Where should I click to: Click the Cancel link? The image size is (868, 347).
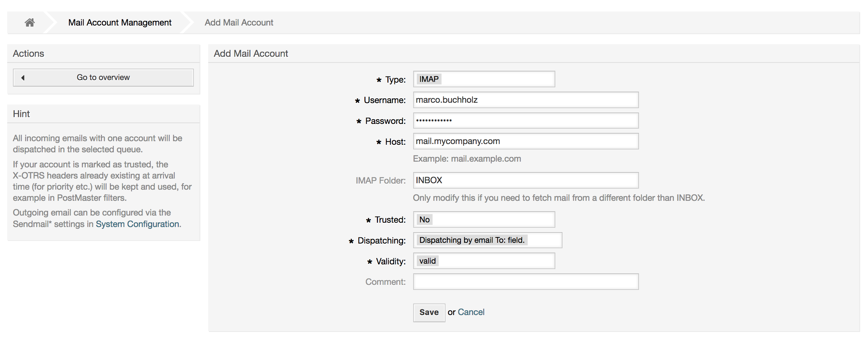[471, 312]
